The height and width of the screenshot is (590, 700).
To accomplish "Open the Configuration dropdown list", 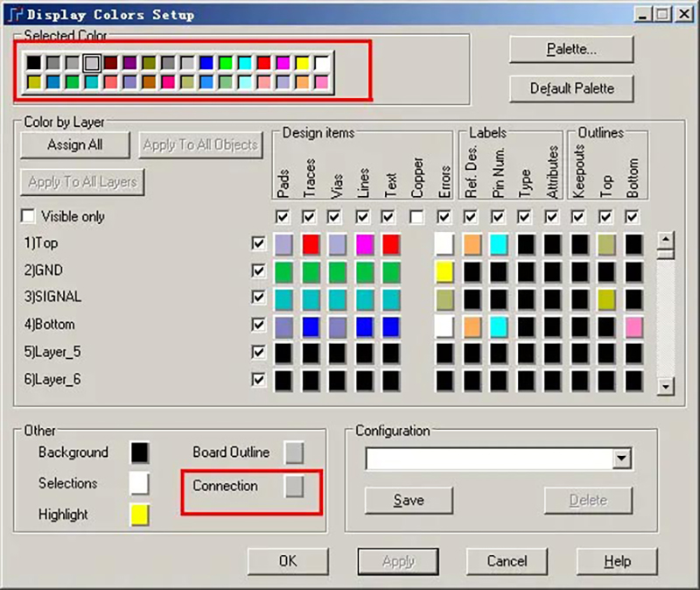I will (x=622, y=459).
